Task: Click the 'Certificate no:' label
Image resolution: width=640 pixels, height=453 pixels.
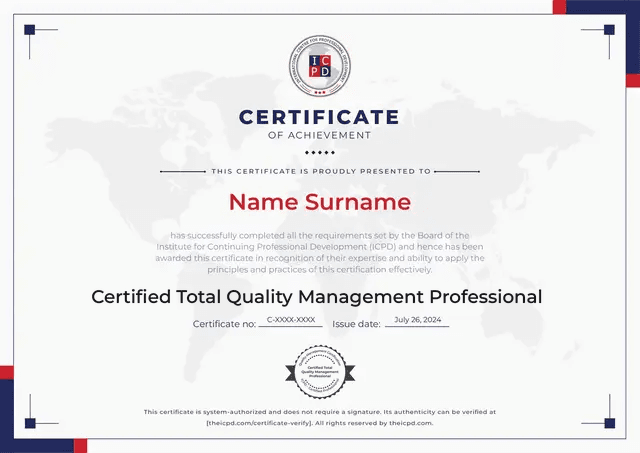Action: tap(224, 324)
